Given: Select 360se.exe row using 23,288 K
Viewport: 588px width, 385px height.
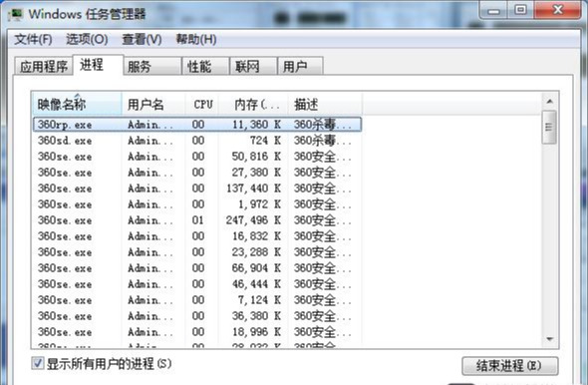Looking at the screenshot, I should tap(197, 252).
